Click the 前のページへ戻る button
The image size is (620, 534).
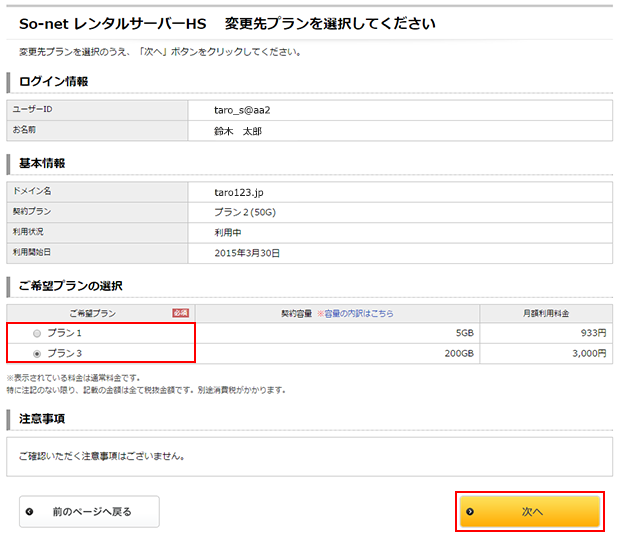click(x=89, y=511)
